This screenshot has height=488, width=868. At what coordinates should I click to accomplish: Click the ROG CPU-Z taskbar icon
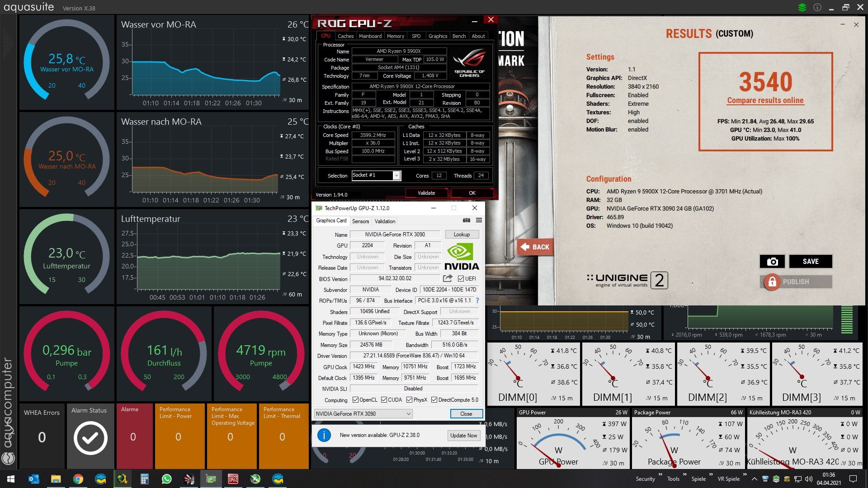click(233, 479)
